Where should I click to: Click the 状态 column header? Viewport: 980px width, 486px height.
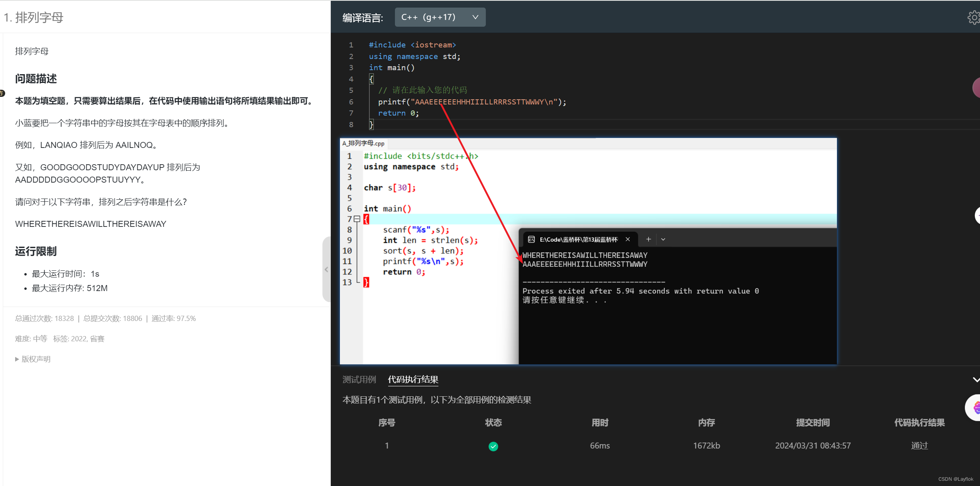[493, 423]
